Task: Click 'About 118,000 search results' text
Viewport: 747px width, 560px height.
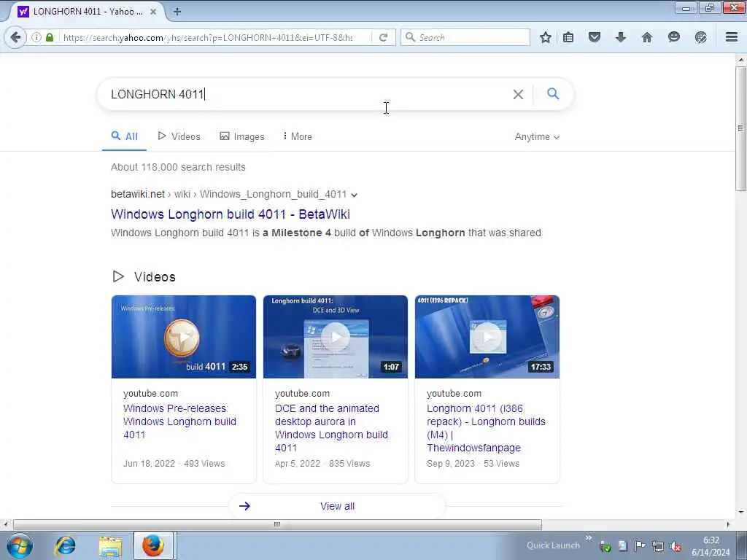Action: coord(178,167)
